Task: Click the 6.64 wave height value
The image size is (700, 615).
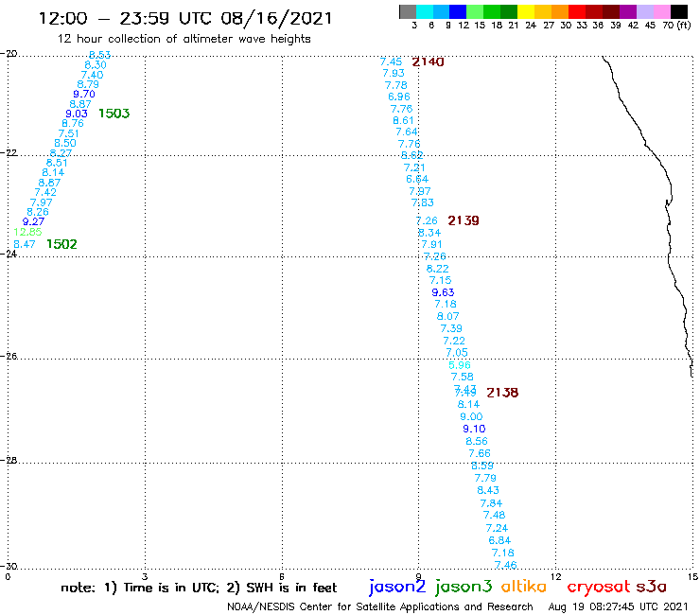Action: tap(417, 179)
